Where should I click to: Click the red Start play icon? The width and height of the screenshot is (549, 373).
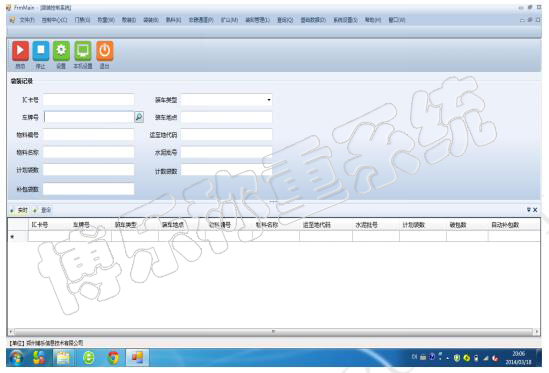20,51
